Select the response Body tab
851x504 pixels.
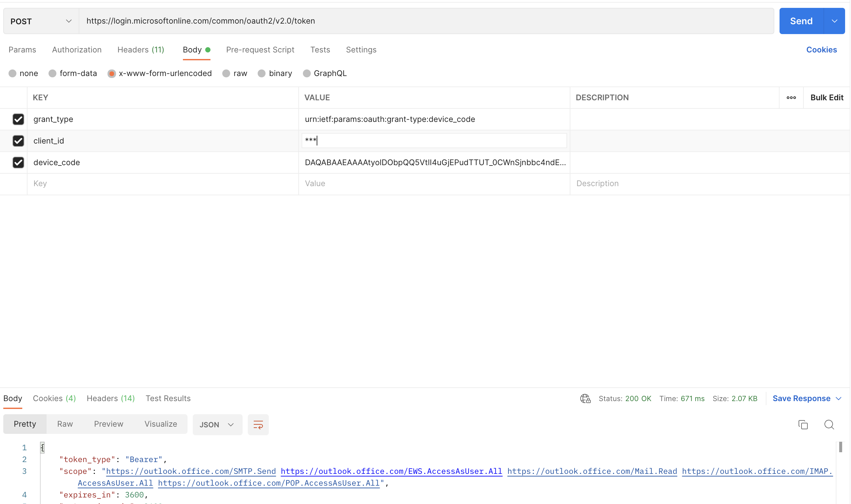coord(13,399)
